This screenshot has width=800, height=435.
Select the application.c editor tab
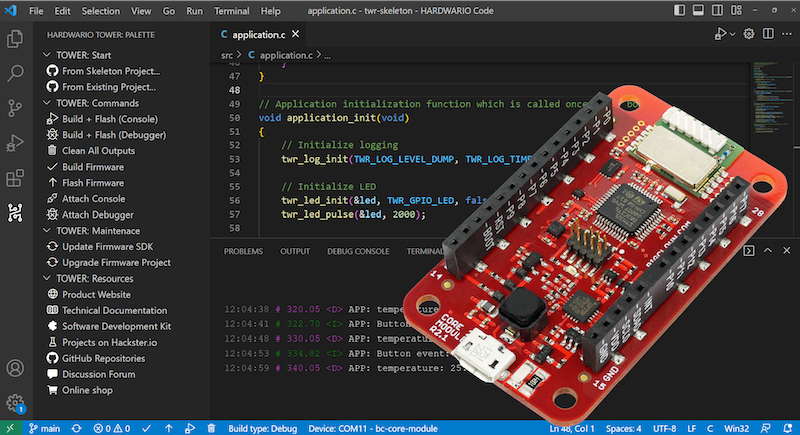(x=259, y=35)
